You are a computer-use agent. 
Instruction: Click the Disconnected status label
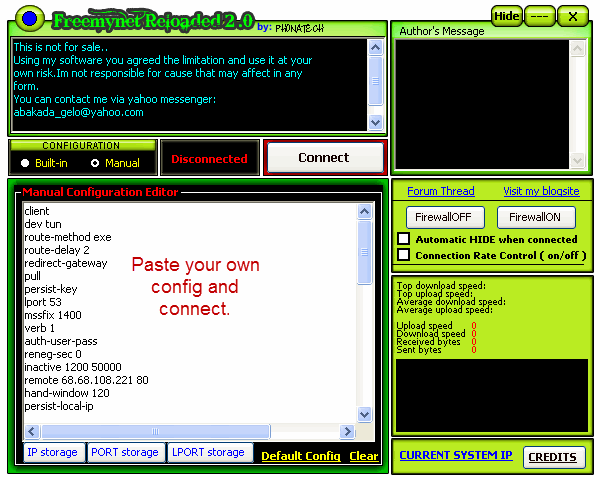209,159
